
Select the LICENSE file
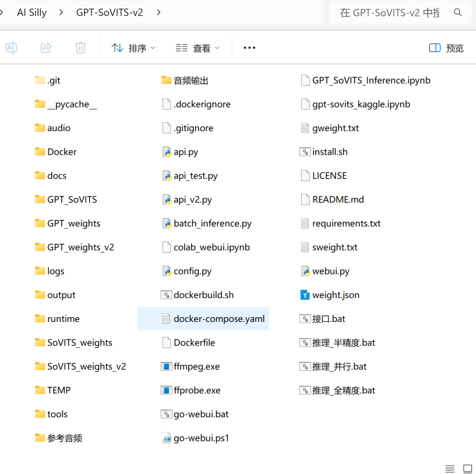click(x=324, y=176)
